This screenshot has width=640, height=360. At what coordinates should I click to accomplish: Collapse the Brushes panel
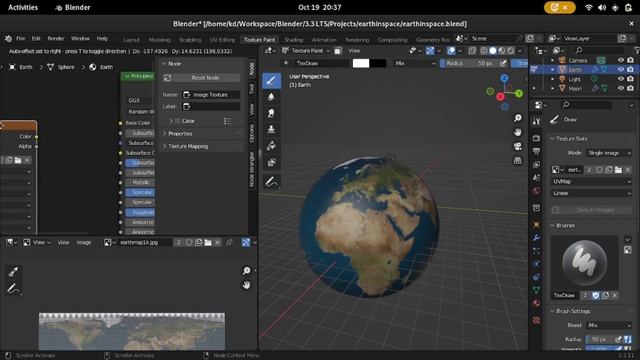coord(565,225)
